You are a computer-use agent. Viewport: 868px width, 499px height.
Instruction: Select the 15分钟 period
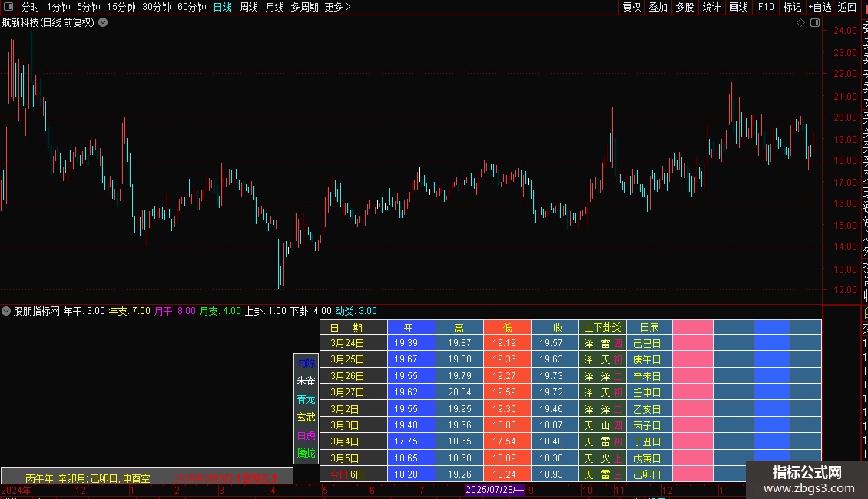point(121,7)
